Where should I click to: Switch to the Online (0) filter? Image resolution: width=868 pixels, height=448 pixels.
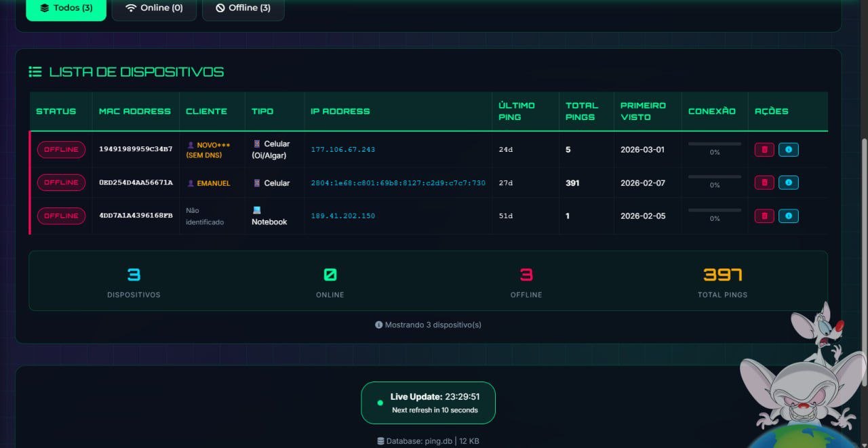tap(154, 8)
